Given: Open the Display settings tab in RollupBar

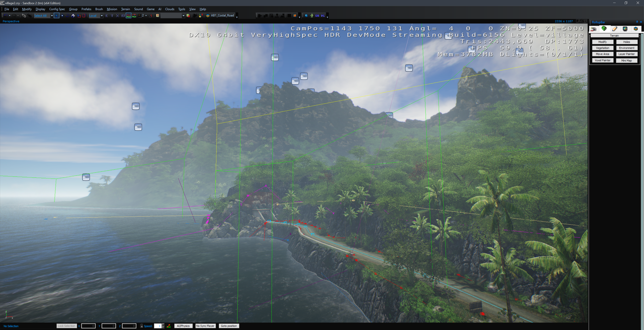Looking at the screenshot, I should tap(625, 29).
